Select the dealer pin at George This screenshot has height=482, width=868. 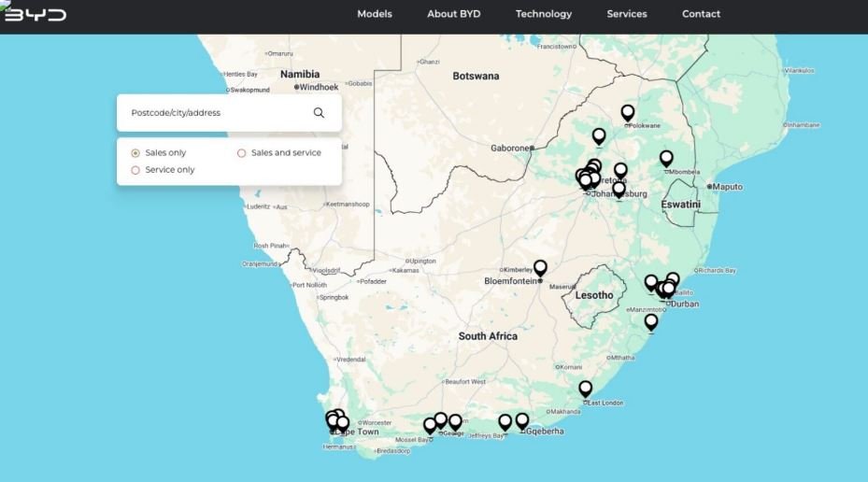click(x=441, y=420)
